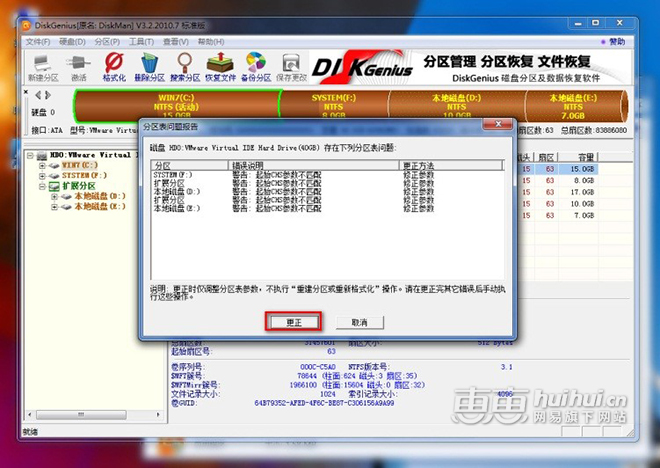Expand the 本地磁盘(E:) tree node
The height and width of the screenshot is (468, 660).
pyautogui.click(x=54, y=207)
